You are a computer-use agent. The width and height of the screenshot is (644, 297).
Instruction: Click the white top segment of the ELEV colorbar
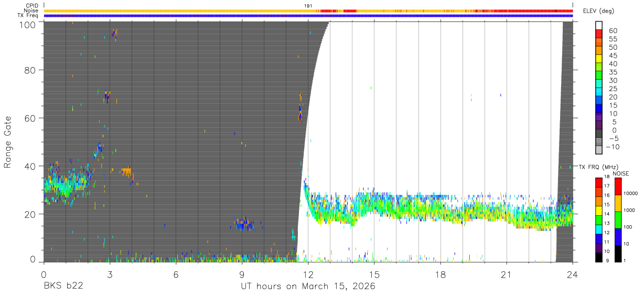599,25
